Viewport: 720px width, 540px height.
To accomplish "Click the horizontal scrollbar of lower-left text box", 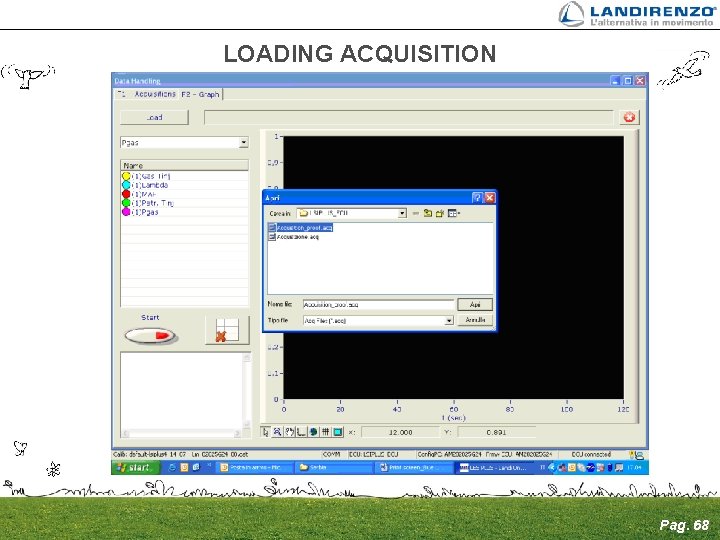I will coord(182,433).
